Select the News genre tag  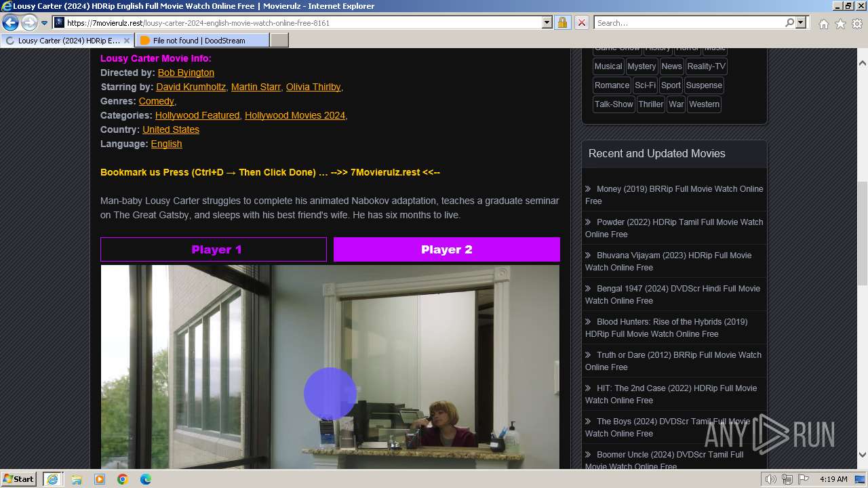pyautogui.click(x=671, y=66)
